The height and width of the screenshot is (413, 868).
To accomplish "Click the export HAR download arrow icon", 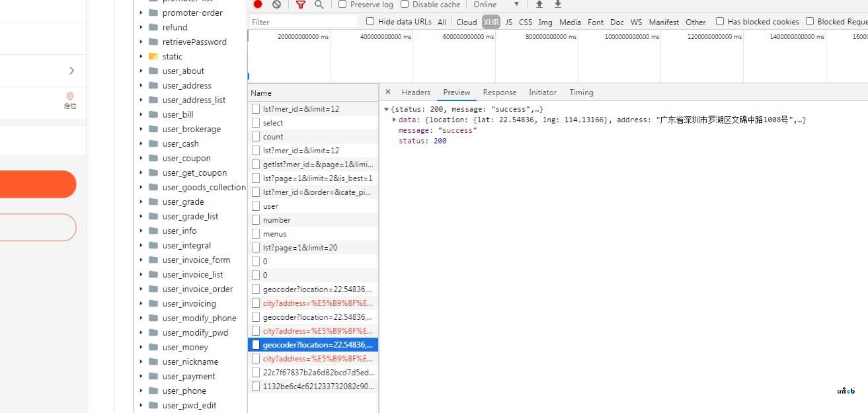I will (x=558, y=4).
